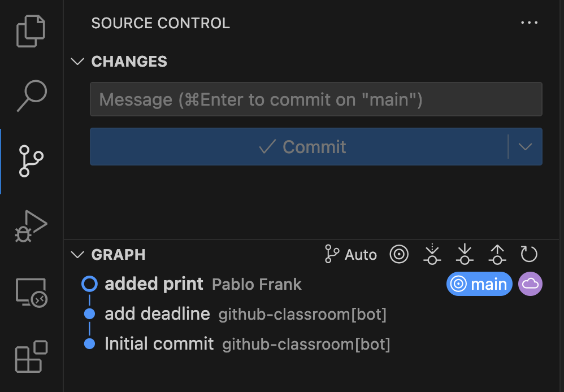This screenshot has width=564, height=392.
Task: Click the Go to Current History Item target icon
Action: pyautogui.click(x=399, y=255)
